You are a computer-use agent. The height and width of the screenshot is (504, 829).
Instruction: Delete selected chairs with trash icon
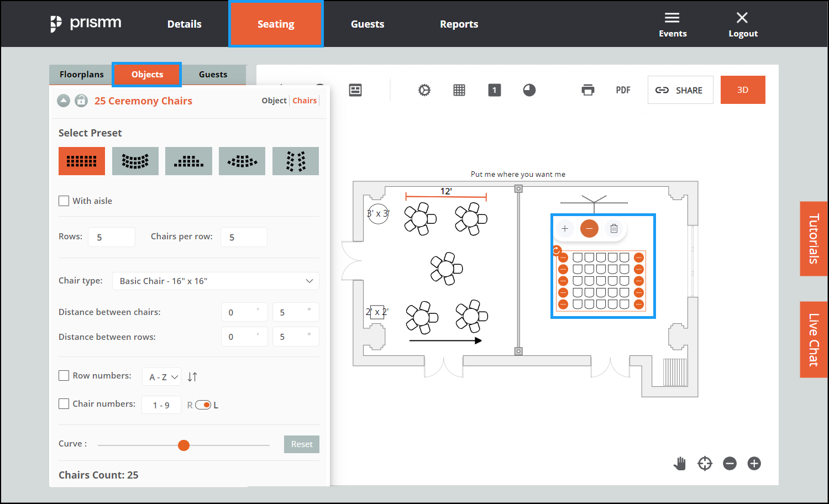pos(613,228)
